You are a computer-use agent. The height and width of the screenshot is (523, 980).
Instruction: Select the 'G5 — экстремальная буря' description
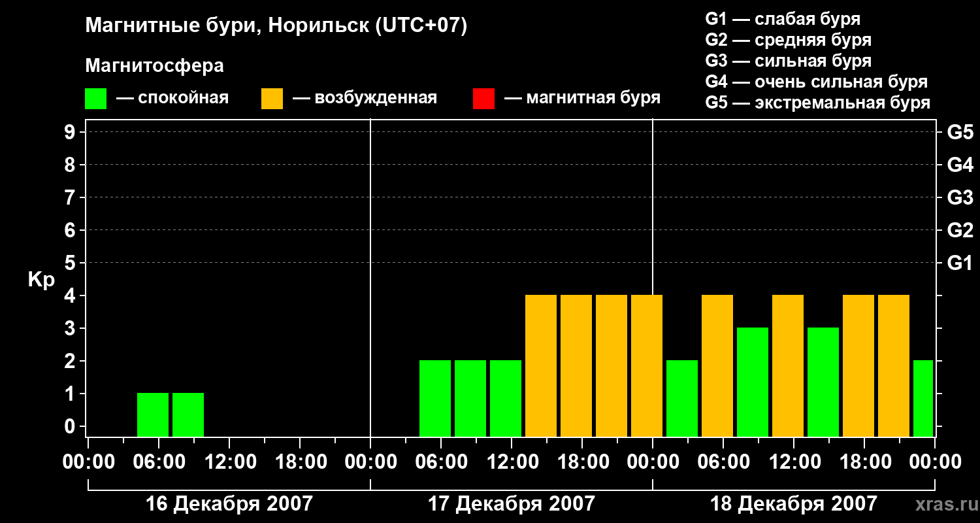coord(818,103)
